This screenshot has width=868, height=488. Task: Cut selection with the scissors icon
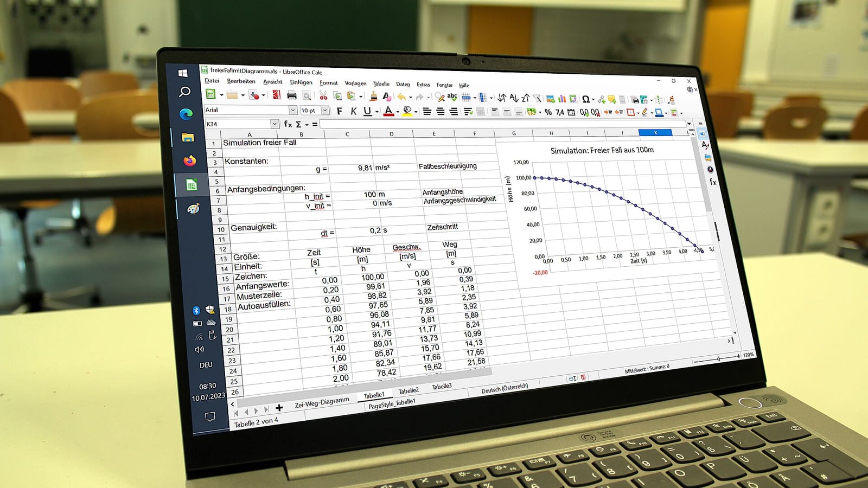pyautogui.click(x=323, y=96)
